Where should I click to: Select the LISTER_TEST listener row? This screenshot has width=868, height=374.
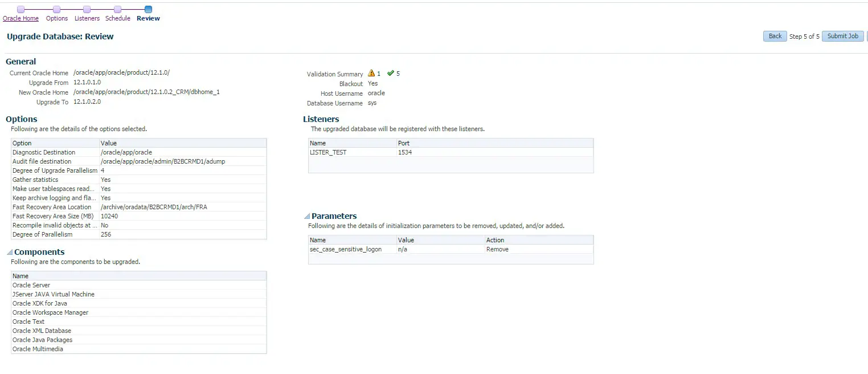pos(451,152)
